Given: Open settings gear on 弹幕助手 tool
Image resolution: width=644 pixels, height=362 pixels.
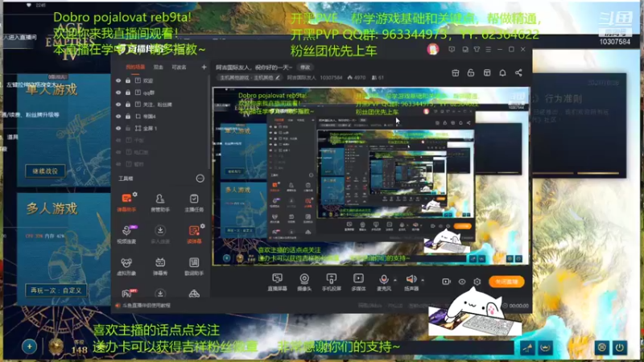Looking at the screenshot, I should pyautogui.click(x=135, y=194).
